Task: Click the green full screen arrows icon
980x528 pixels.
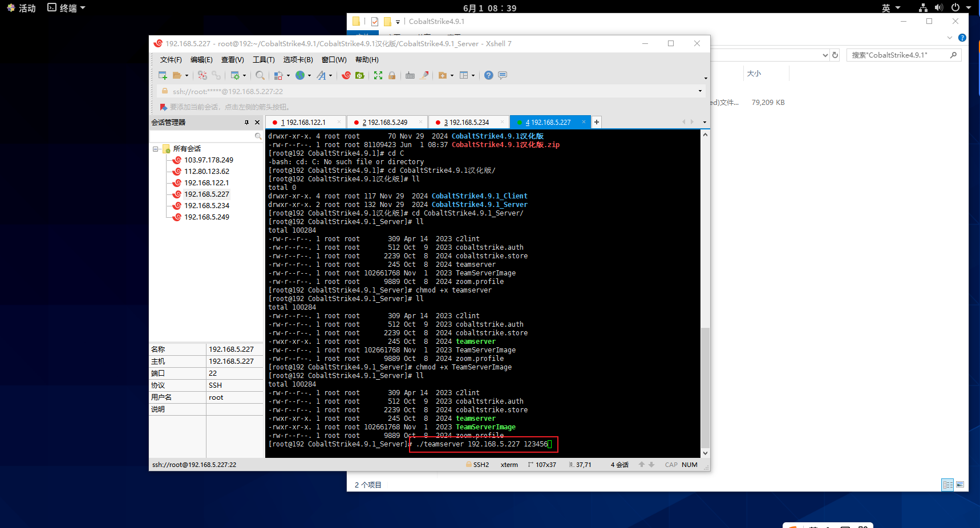Action: coord(378,75)
